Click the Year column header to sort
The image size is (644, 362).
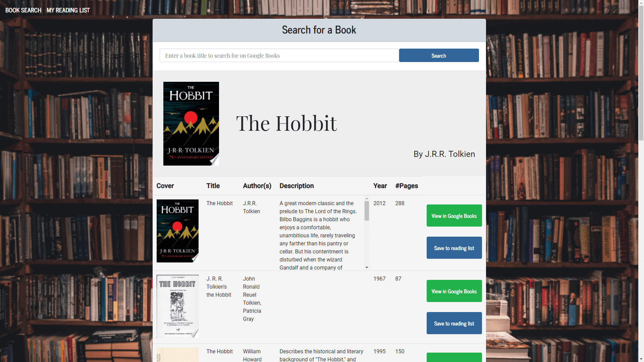tap(379, 186)
